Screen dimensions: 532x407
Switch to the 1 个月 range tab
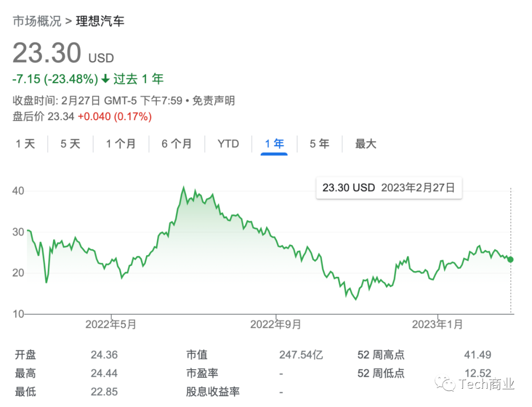[x=121, y=143]
